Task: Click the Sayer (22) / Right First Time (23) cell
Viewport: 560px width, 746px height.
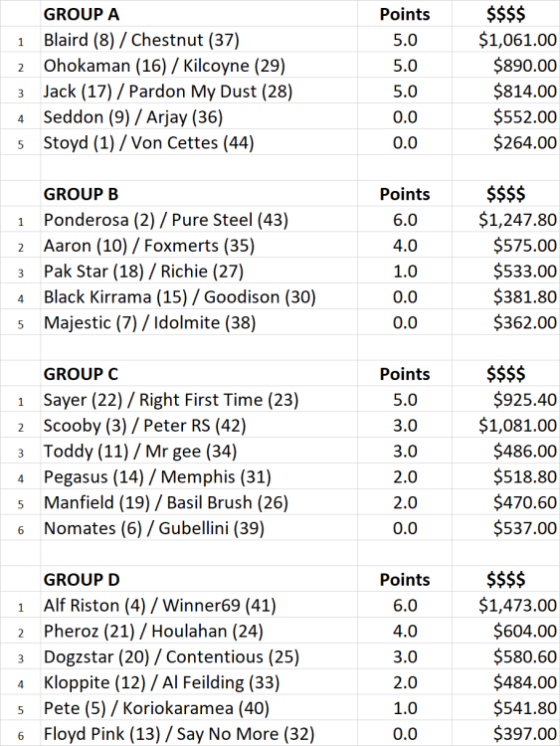Action: [x=199, y=399]
